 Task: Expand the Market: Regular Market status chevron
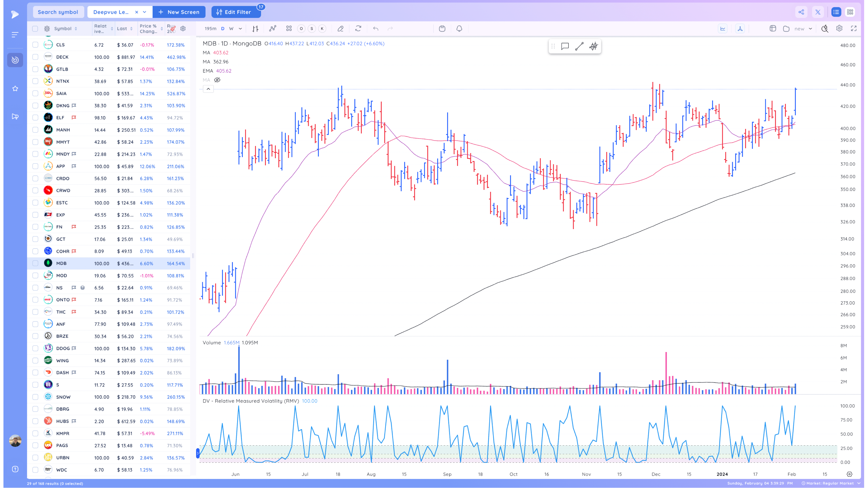(x=859, y=483)
